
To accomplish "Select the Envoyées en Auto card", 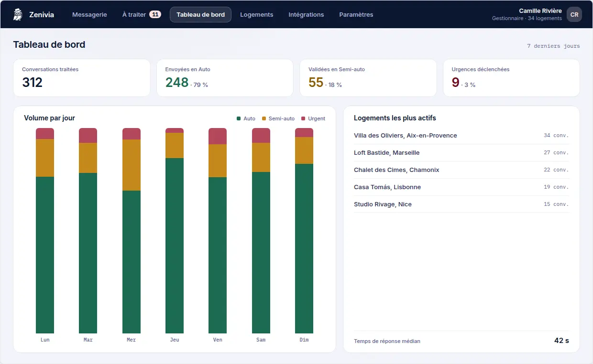I will (x=225, y=78).
